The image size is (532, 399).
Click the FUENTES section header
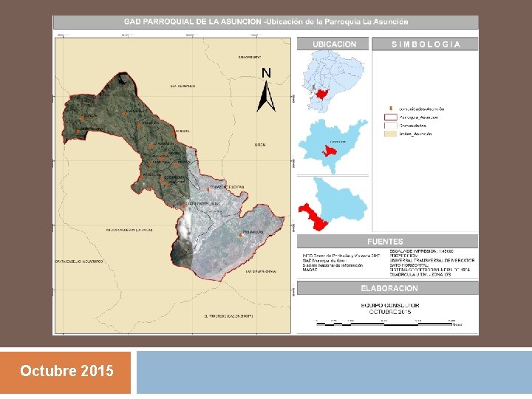coord(387,242)
